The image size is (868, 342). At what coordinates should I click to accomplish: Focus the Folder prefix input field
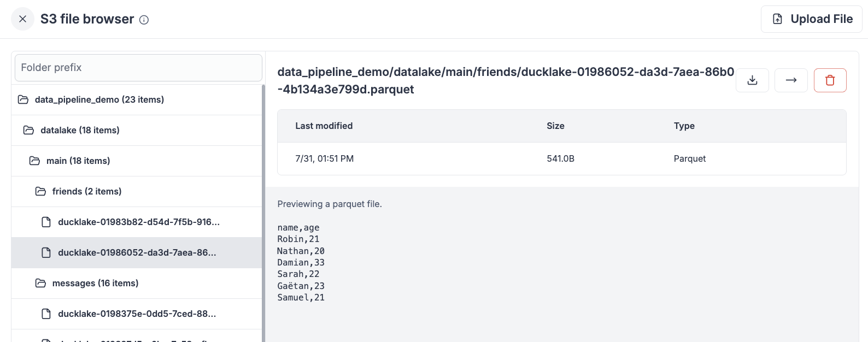pyautogui.click(x=138, y=68)
